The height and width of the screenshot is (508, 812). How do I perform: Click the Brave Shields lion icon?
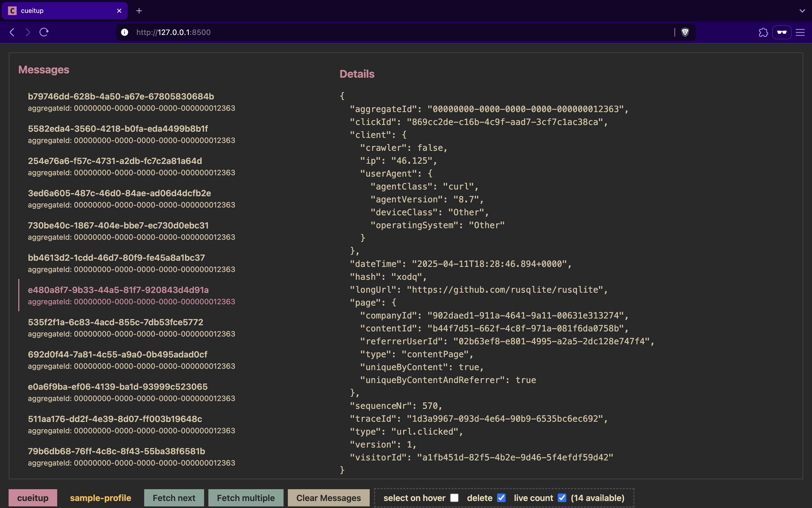(685, 32)
